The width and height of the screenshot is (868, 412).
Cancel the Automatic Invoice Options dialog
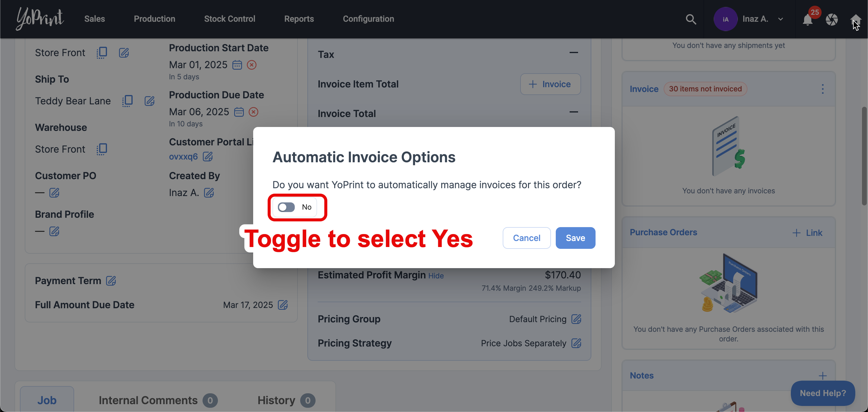click(x=526, y=238)
